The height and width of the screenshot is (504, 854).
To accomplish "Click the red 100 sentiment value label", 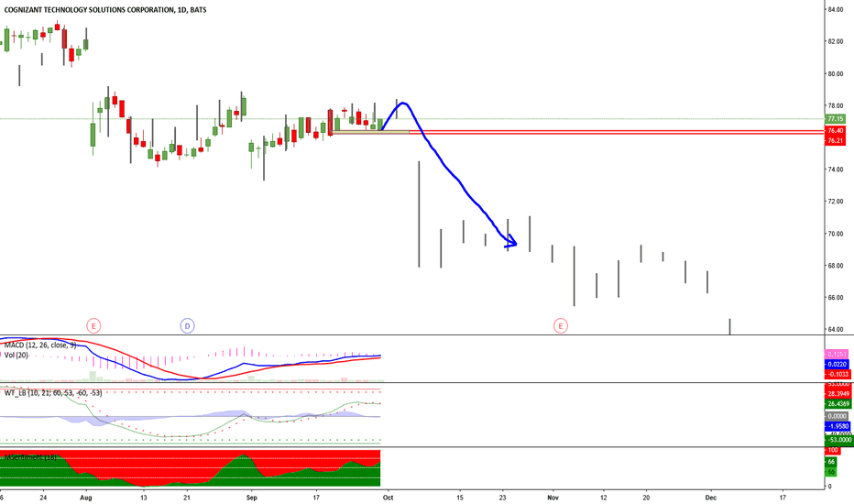I will coord(833,451).
